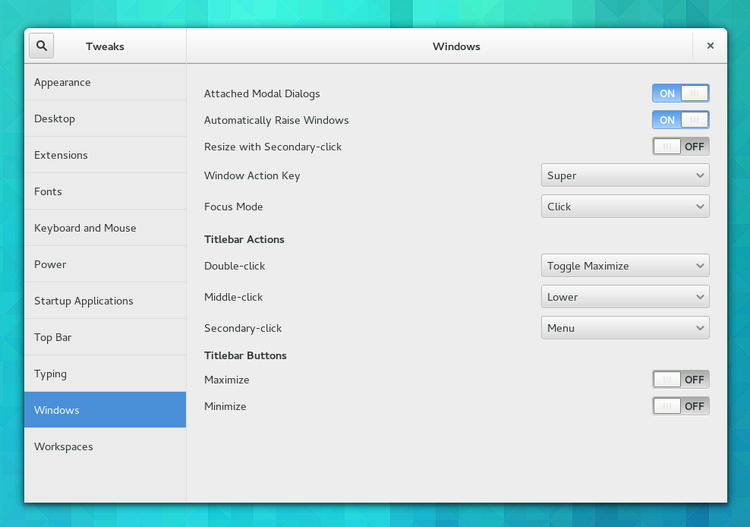Change Middle-click action from Lower
The image size is (750, 527).
click(625, 297)
